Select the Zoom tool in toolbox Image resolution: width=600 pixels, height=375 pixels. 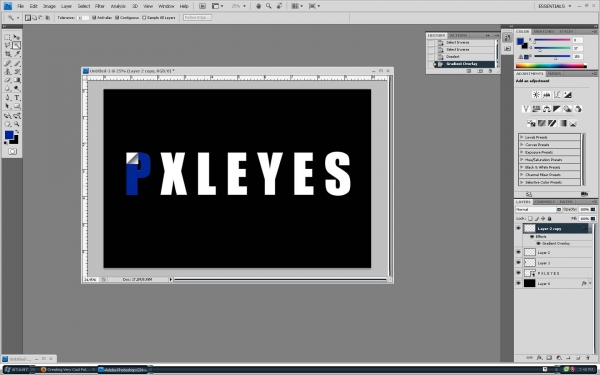click(16, 124)
